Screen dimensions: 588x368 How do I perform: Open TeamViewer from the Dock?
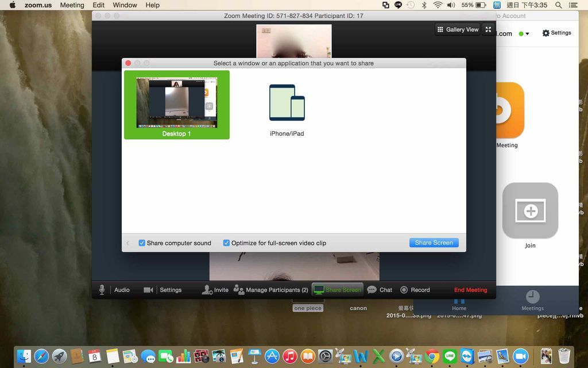point(467,356)
